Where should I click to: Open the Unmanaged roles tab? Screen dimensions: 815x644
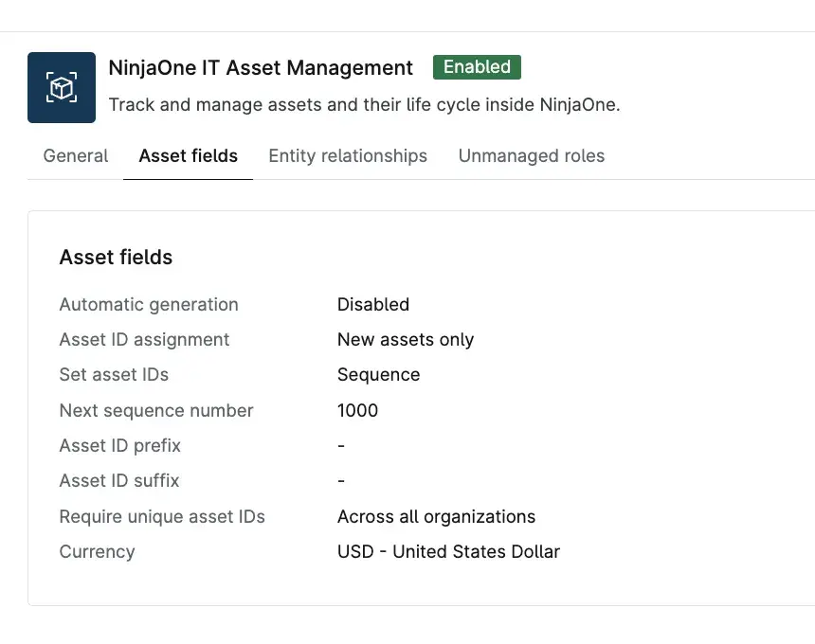coord(532,156)
